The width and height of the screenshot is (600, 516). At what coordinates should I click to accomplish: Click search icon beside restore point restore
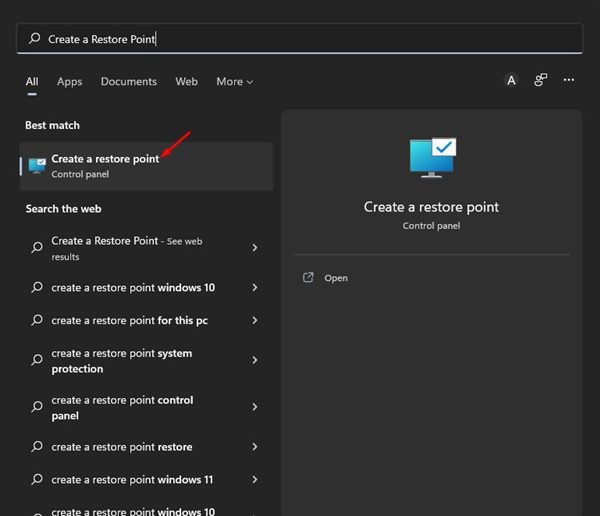[37, 446]
